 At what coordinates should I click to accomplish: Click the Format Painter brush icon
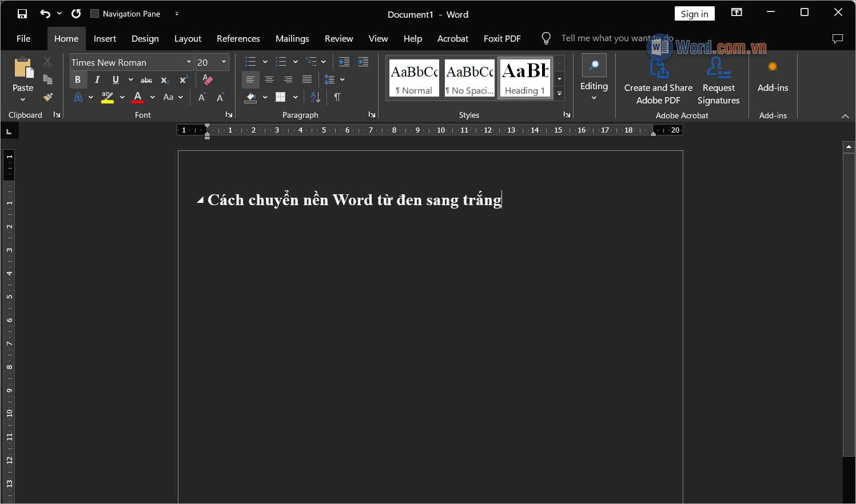(48, 97)
